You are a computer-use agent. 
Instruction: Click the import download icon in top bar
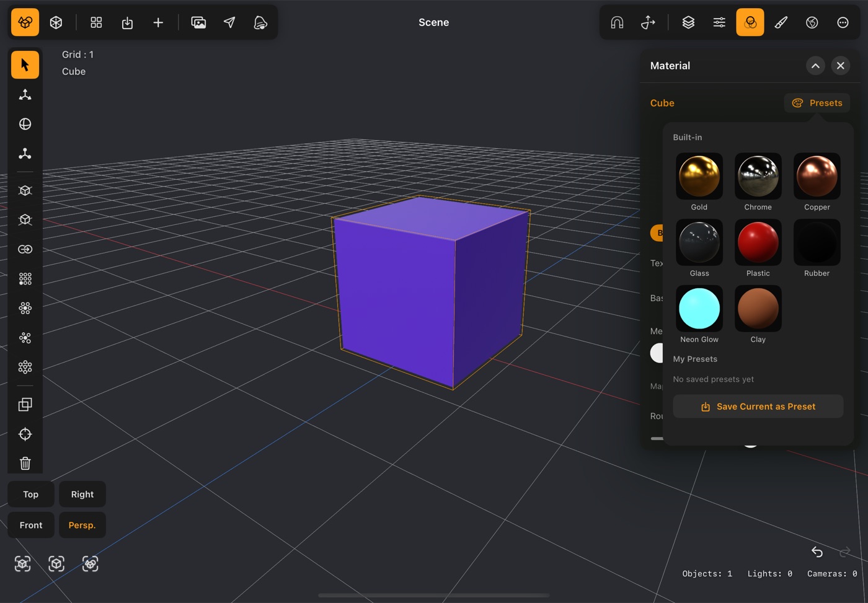[x=127, y=22]
